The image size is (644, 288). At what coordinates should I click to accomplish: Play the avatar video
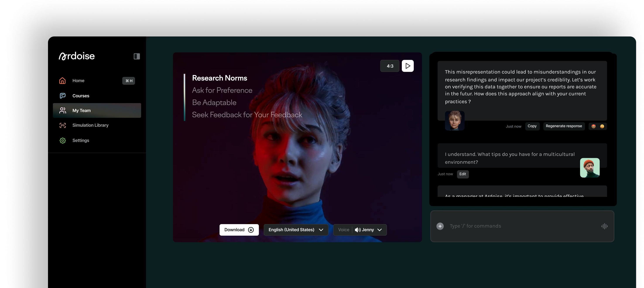pos(408,66)
